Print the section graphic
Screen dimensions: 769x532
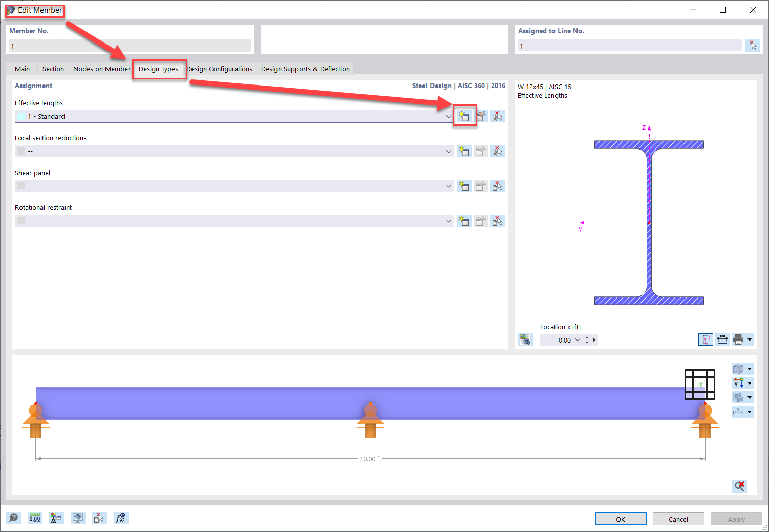tap(738, 339)
